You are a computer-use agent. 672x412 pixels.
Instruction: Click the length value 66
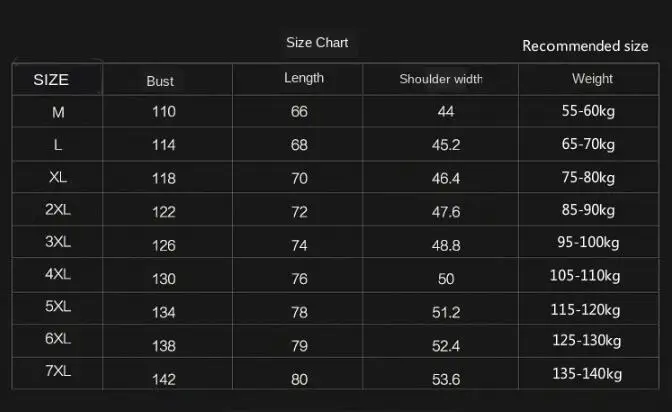tap(299, 111)
